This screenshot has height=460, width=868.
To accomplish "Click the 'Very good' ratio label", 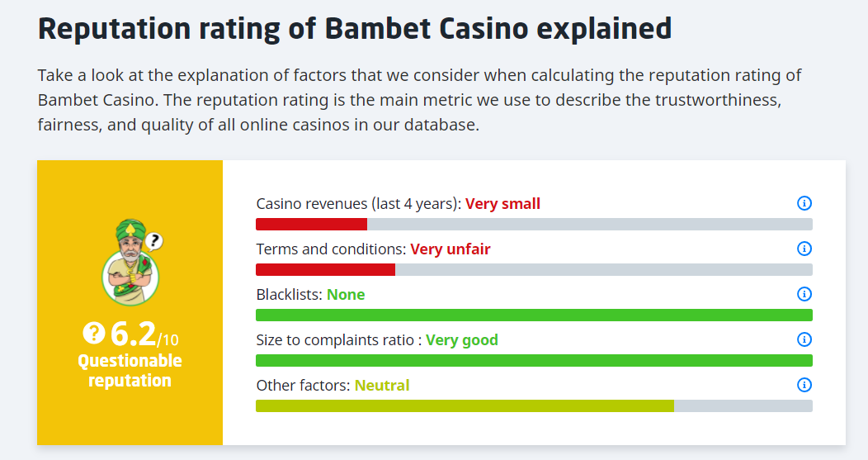I will click(462, 340).
